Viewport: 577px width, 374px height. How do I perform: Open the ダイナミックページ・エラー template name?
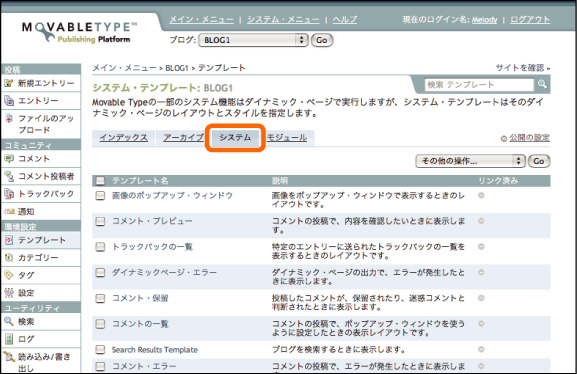164,272
